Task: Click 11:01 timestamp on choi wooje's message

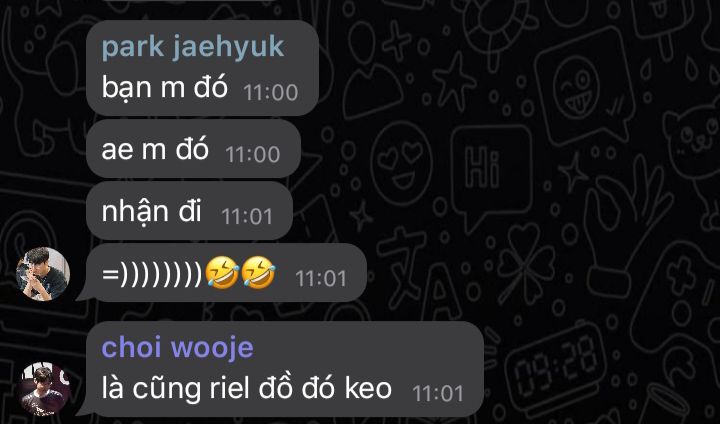Action: pos(438,394)
